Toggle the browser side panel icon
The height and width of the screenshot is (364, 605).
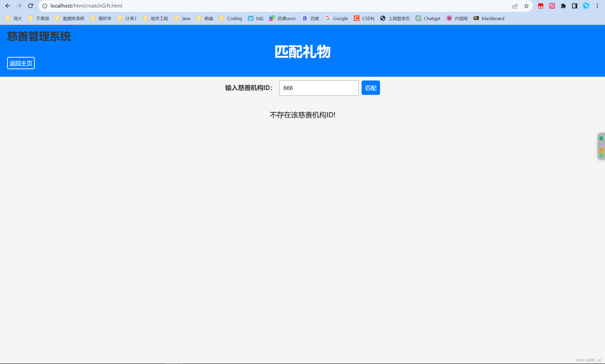575,6
